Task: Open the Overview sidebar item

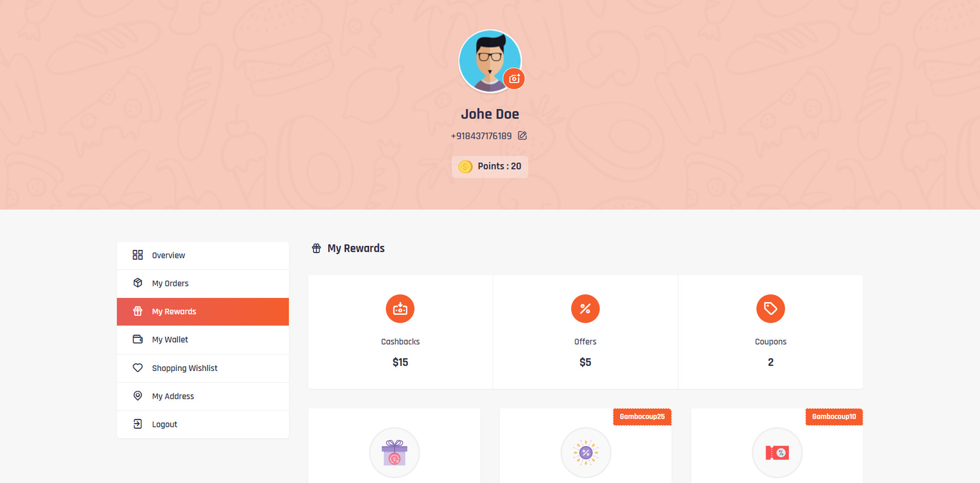Action: [203, 255]
